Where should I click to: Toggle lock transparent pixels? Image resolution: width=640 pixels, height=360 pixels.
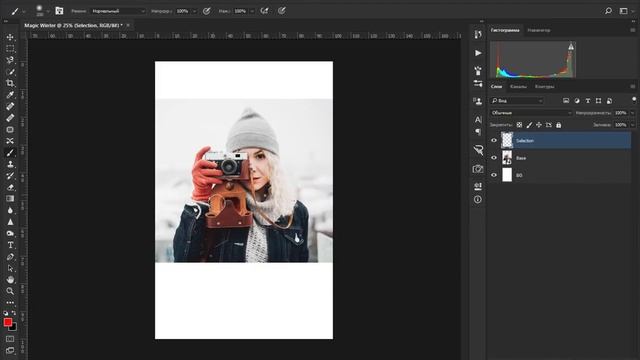coord(519,125)
